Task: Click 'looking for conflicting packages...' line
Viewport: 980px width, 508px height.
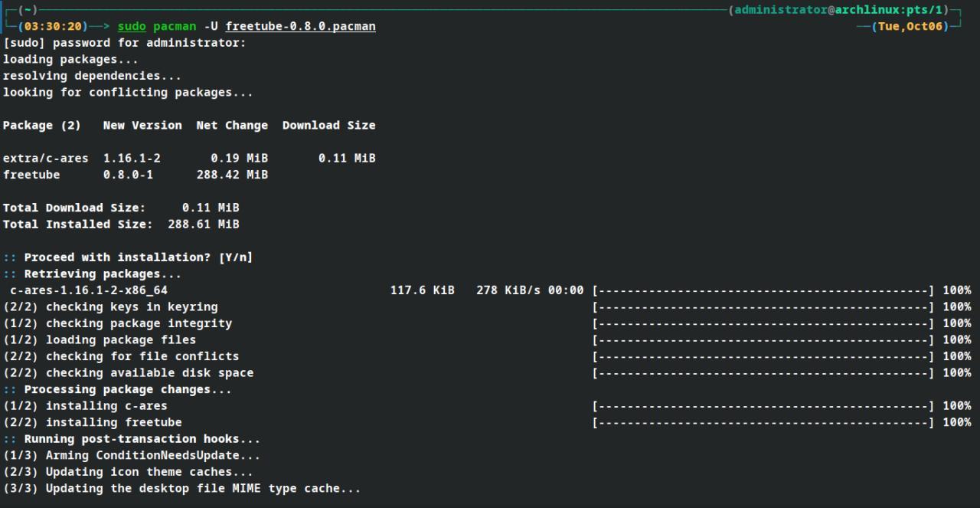Action: point(128,93)
